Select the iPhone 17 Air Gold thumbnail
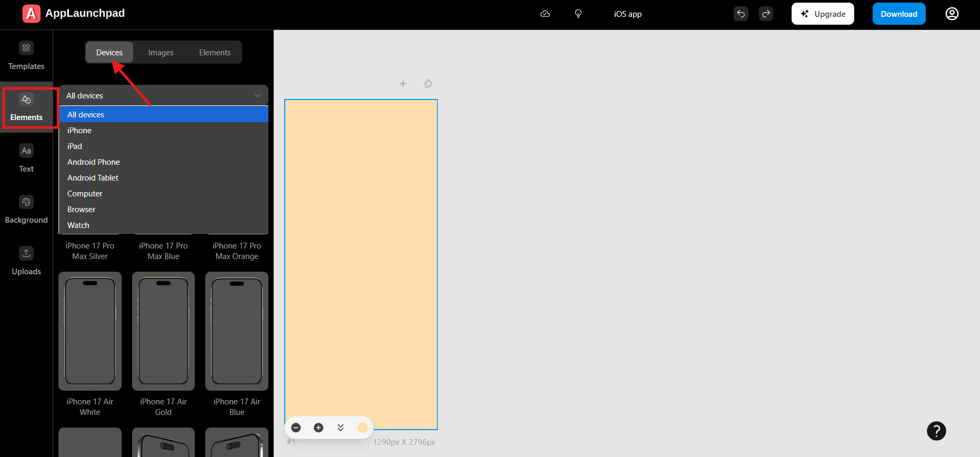The width and height of the screenshot is (980, 457). (x=163, y=331)
